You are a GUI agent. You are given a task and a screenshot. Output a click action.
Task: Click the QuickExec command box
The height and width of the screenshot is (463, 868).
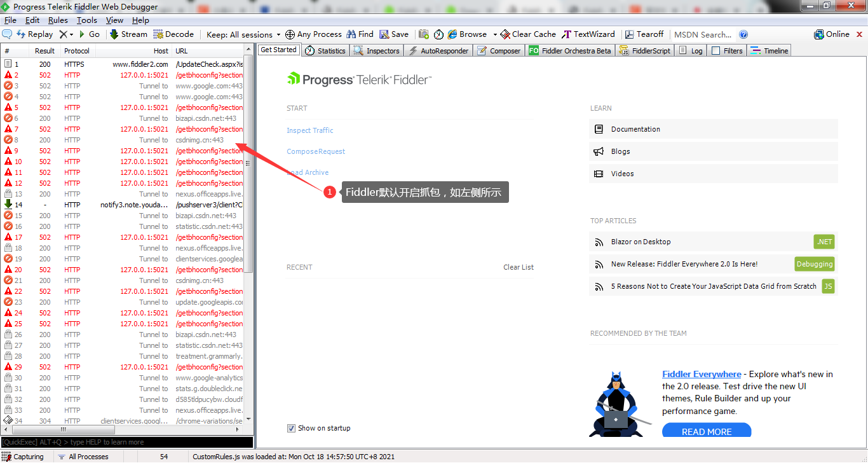pos(126,442)
